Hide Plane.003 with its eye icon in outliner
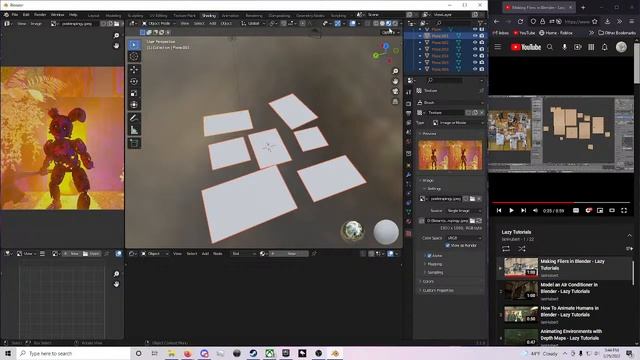This screenshot has width=640, height=360. click(475, 49)
